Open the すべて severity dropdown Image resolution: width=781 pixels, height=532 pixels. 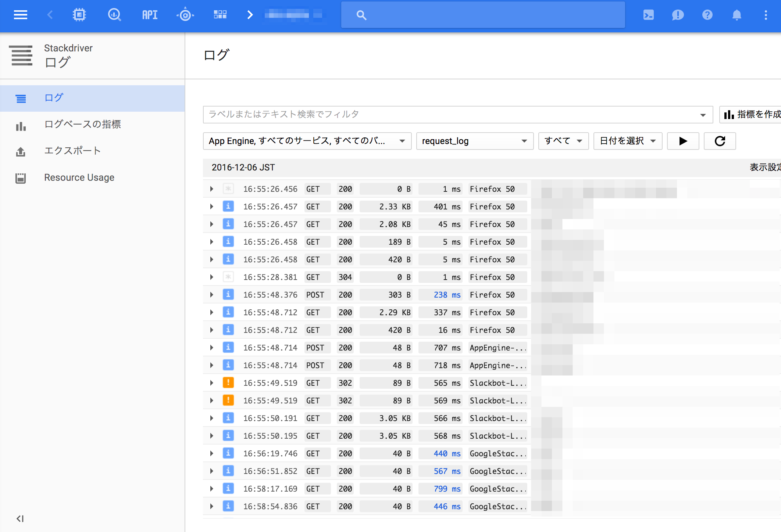pos(563,141)
